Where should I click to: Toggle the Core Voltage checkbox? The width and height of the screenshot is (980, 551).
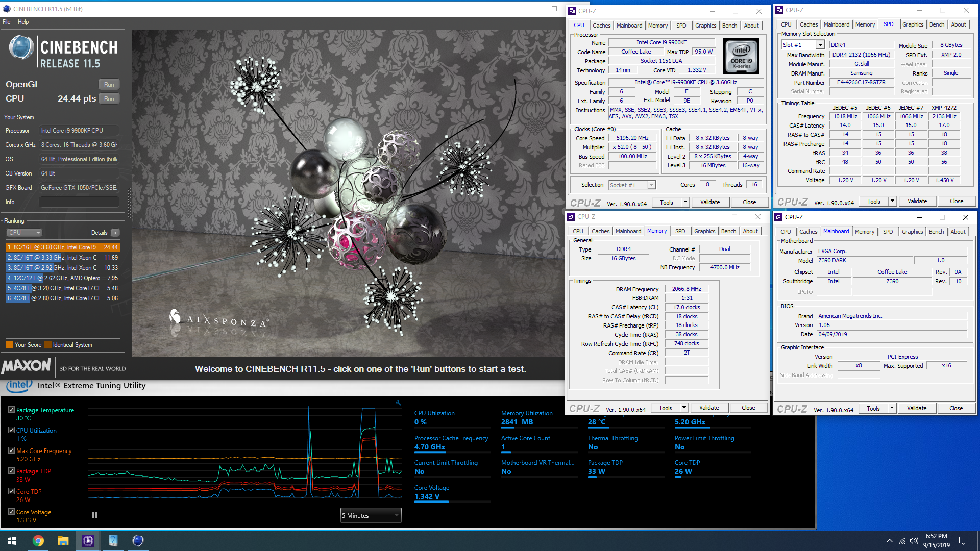click(11, 512)
